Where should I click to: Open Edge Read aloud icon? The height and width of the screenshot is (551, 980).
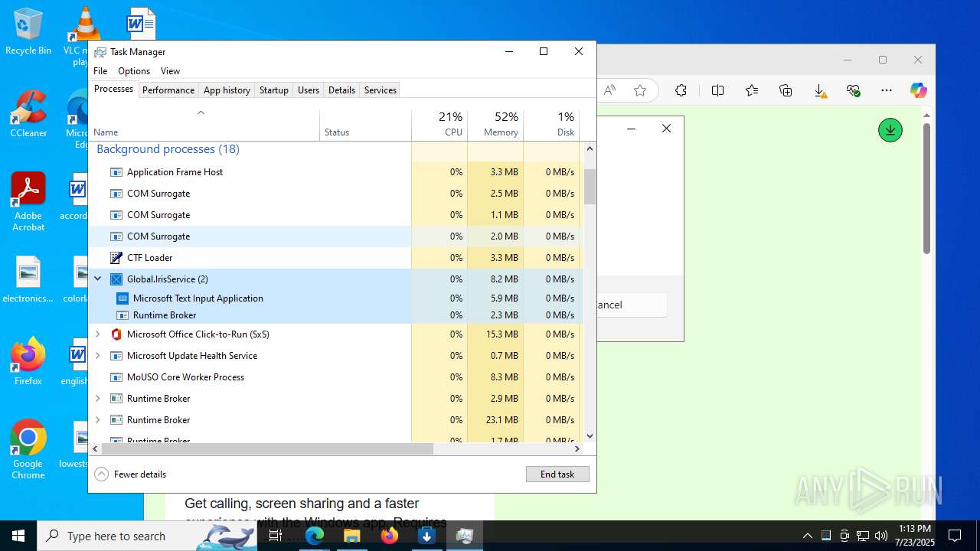tap(609, 90)
